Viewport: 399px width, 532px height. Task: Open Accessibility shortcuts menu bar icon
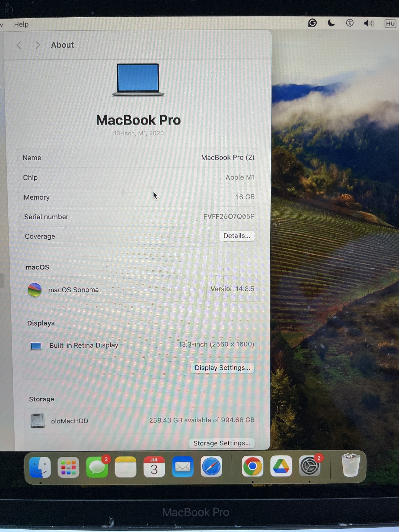click(x=350, y=23)
